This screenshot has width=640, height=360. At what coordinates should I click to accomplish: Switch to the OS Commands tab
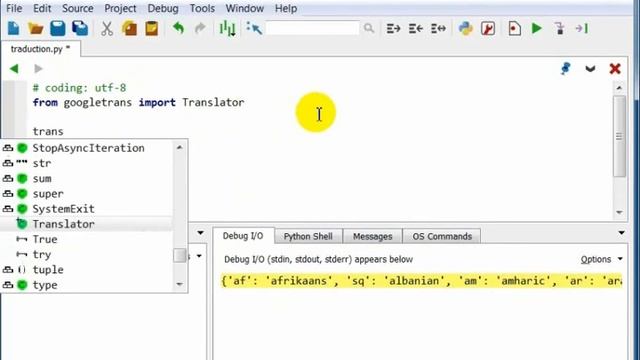point(442,236)
